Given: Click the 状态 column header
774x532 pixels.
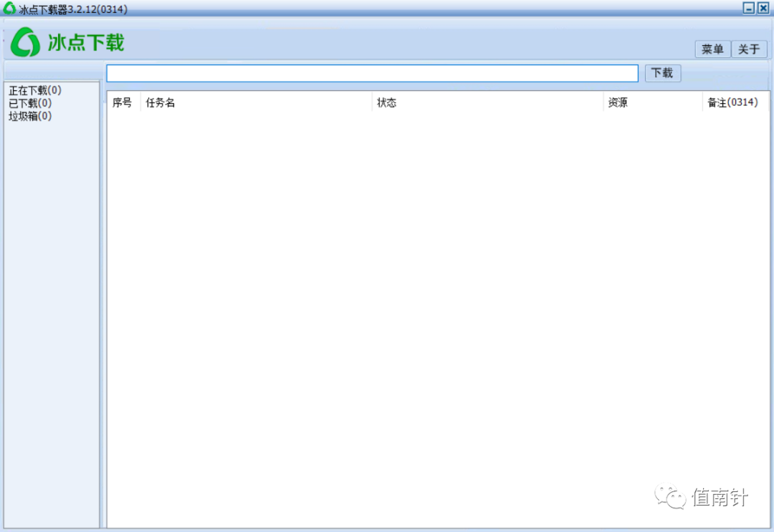Looking at the screenshot, I should point(487,102).
